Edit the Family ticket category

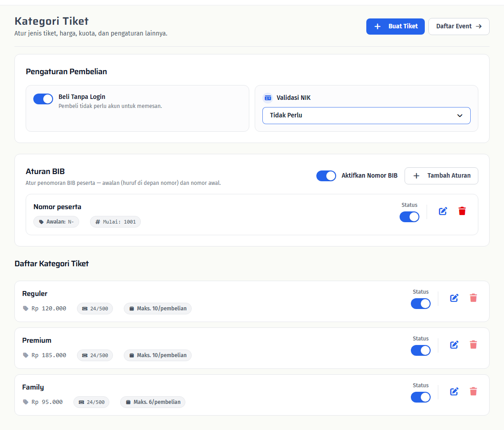tap(454, 391)
